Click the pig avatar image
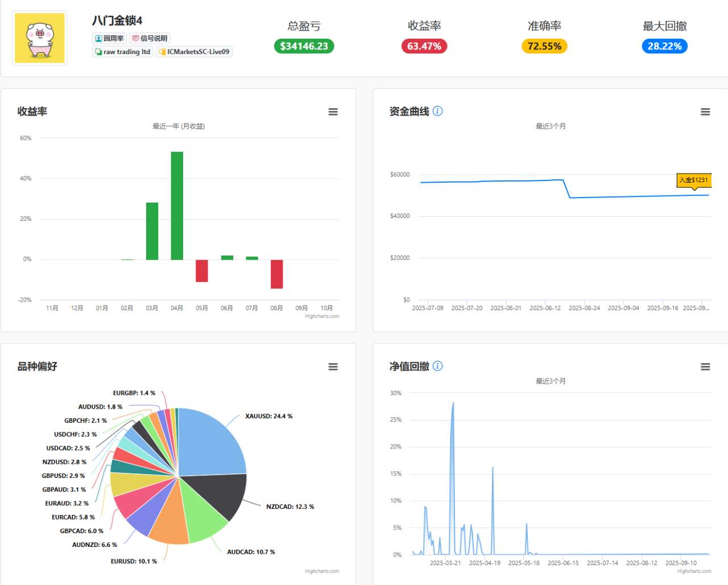728x585 pixels. [x=40, y=38]
